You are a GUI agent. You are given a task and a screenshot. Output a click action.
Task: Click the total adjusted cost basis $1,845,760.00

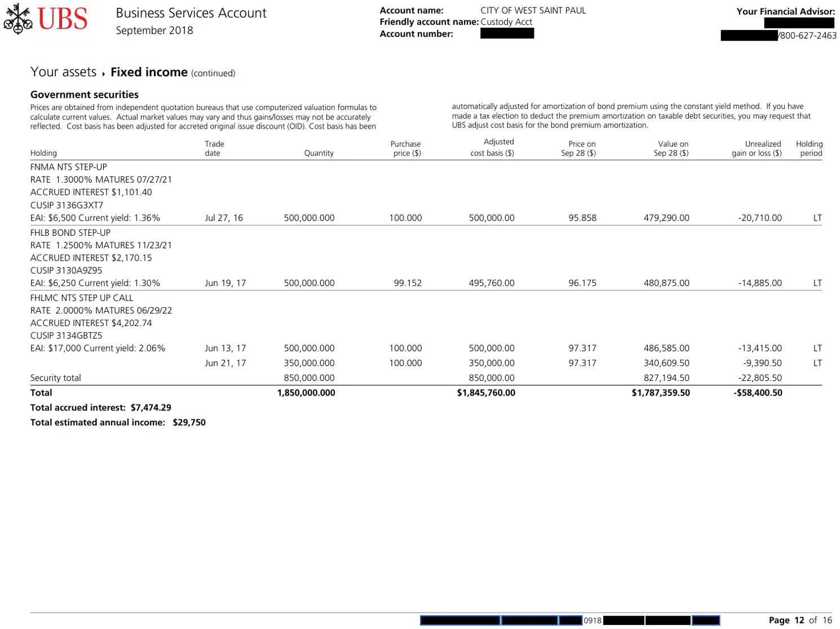click(x=486, y=393)
